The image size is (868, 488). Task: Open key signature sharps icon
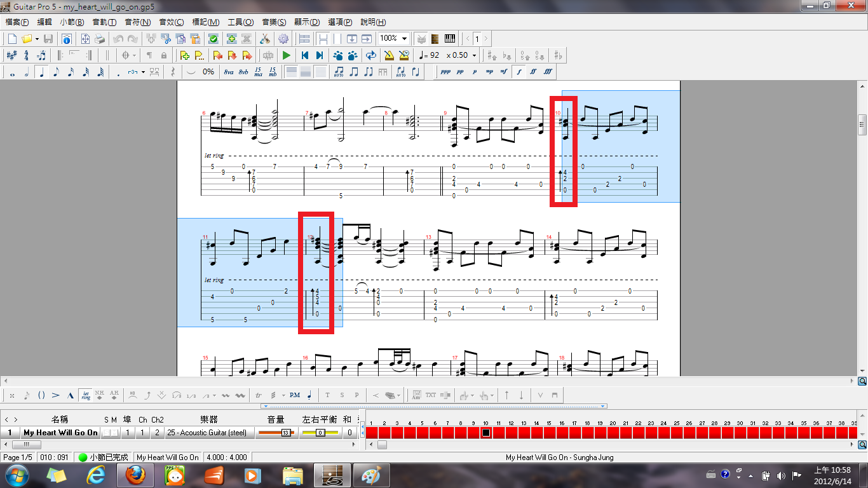click(12, 55)
